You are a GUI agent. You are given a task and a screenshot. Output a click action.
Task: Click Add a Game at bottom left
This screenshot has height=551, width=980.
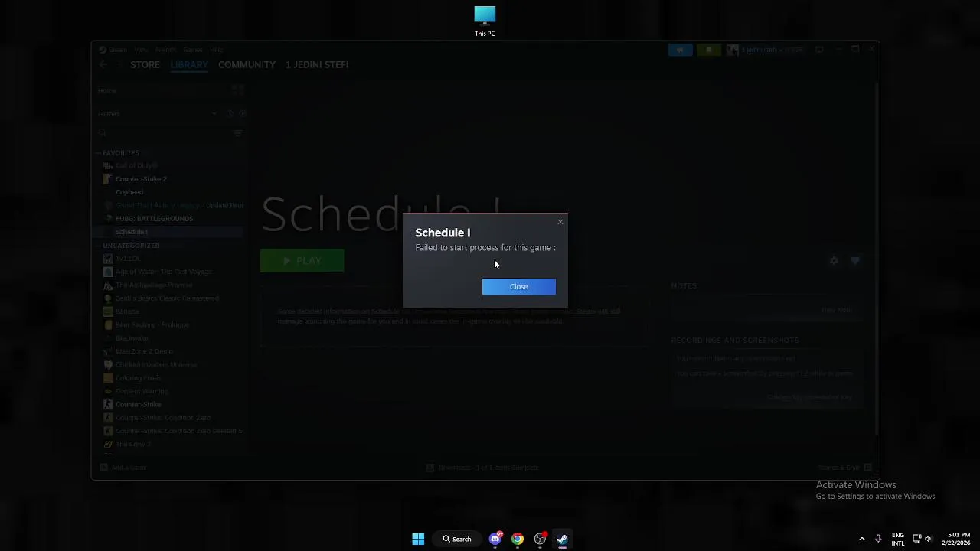123,468
